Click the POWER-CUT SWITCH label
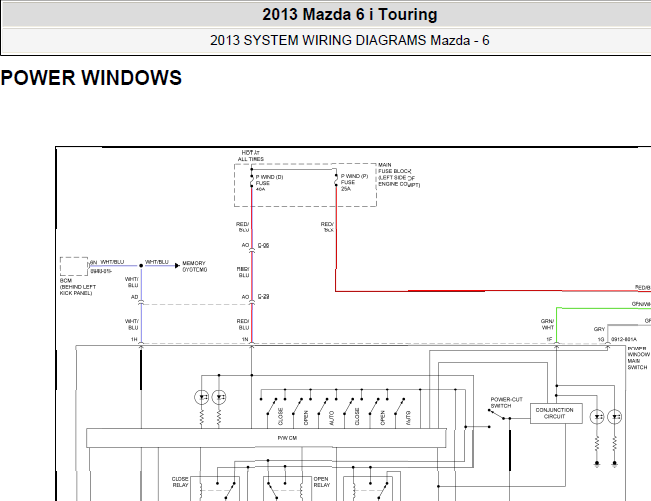The height and width of the screenshot is (501, 651). [x=506, y=402]
